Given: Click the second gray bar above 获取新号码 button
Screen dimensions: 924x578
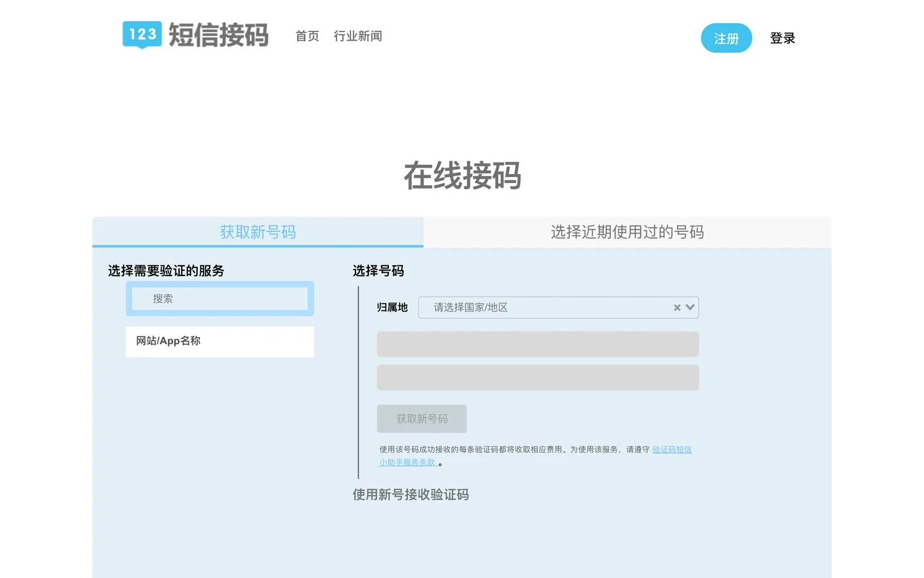Looking at the screenshot, I should tap(537, 378).
